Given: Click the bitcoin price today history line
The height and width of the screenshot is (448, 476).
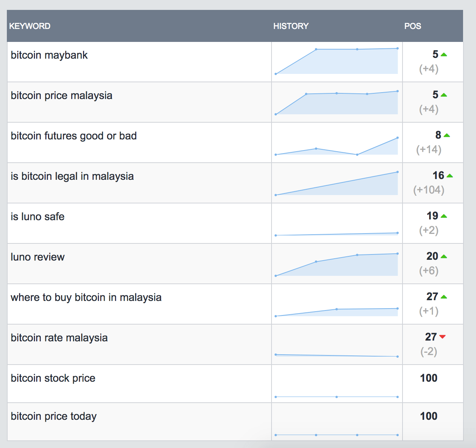Looking at the screenshot, I should (337, 435).
